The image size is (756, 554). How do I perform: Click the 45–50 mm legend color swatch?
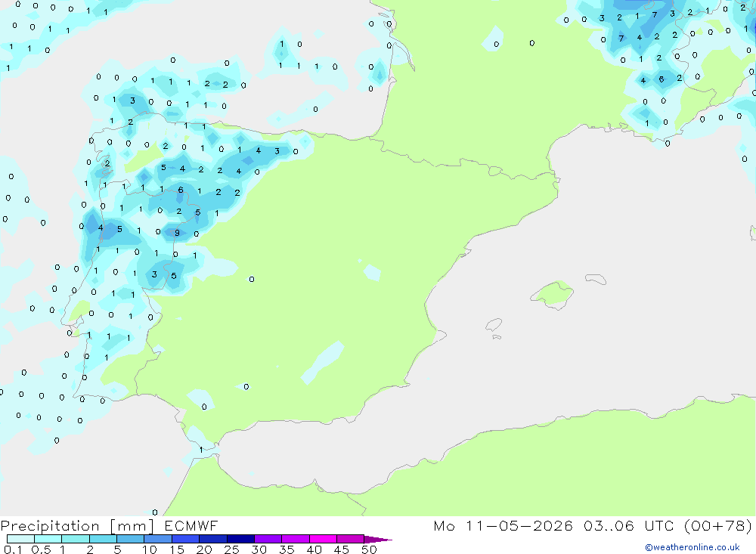pos(351,539)
